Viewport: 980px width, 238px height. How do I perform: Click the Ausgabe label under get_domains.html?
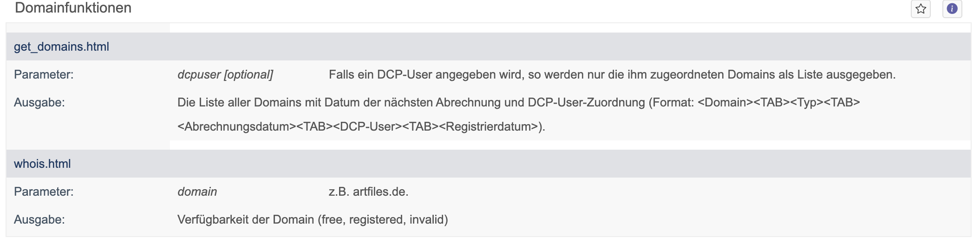39,102
